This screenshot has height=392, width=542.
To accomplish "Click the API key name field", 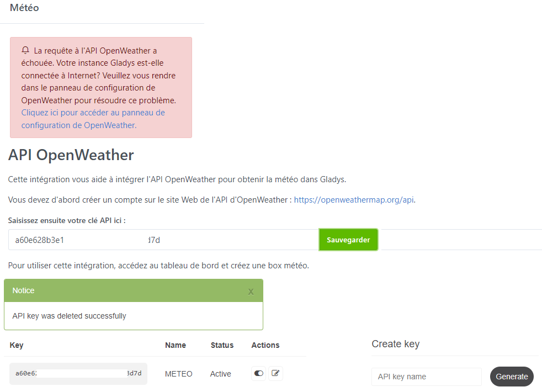I will (x=426, y=377).
